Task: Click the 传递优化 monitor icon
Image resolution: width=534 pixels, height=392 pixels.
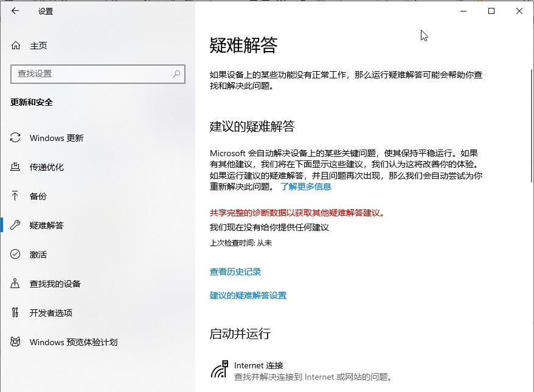Action: pyautogui.click(x=13, y=167)
